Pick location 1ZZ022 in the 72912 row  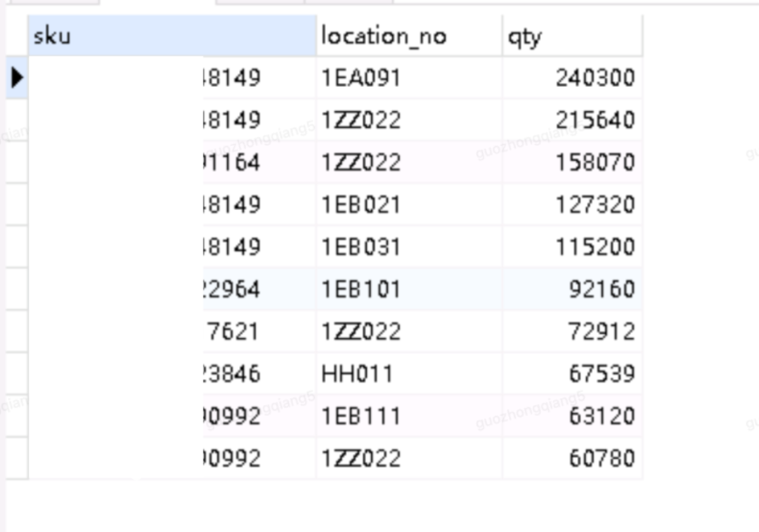coord(409,331)
